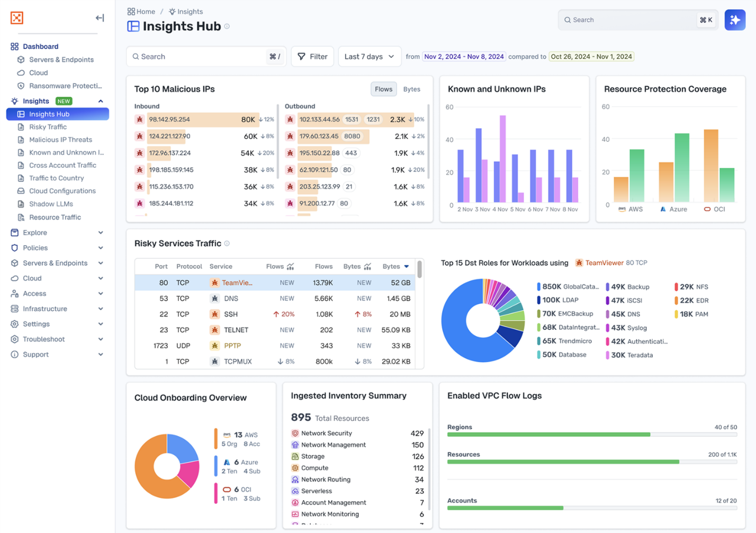Click the 850K GlobalCatalog legend swatch

pyautogui.click(x=538, y=287)
